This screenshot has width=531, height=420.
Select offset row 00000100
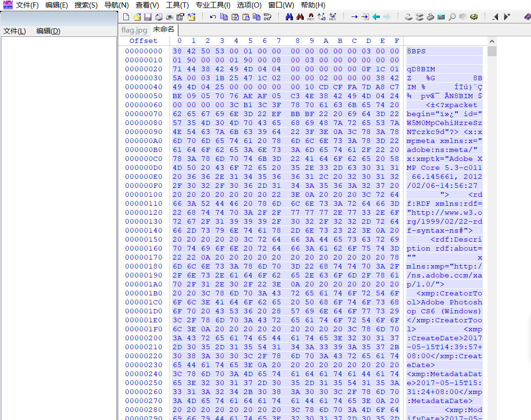[x=144, y=195]
